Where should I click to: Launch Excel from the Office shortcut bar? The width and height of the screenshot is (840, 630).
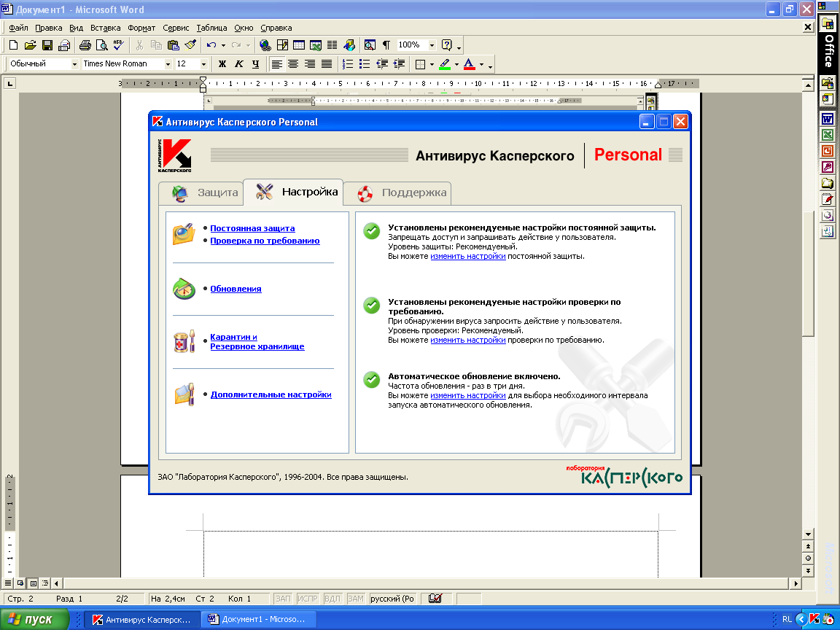coord(828,135)
